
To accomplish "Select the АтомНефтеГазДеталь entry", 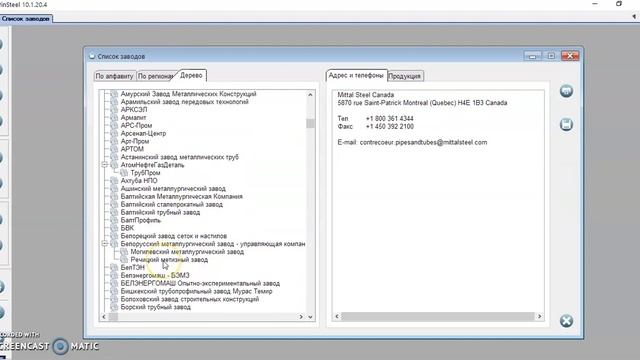I will [152, 165].
